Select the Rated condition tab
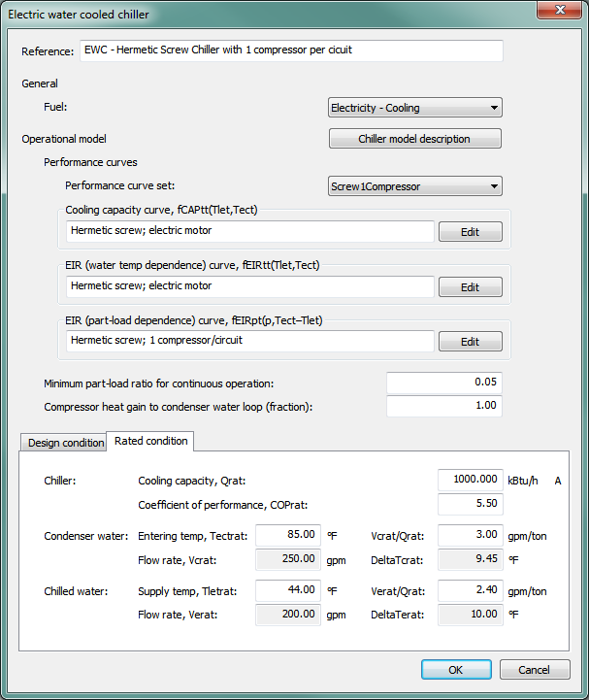589x700 pixels. [x=150, y=441]
